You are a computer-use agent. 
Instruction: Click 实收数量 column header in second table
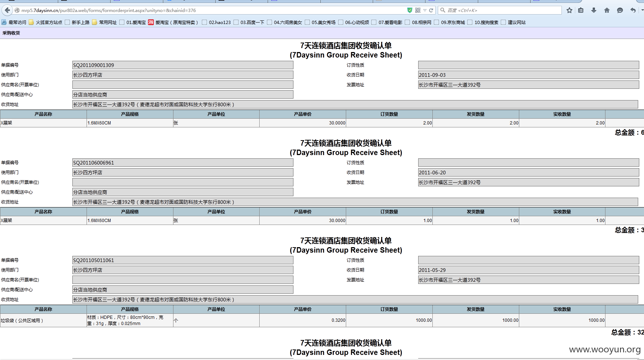[562, 212]
